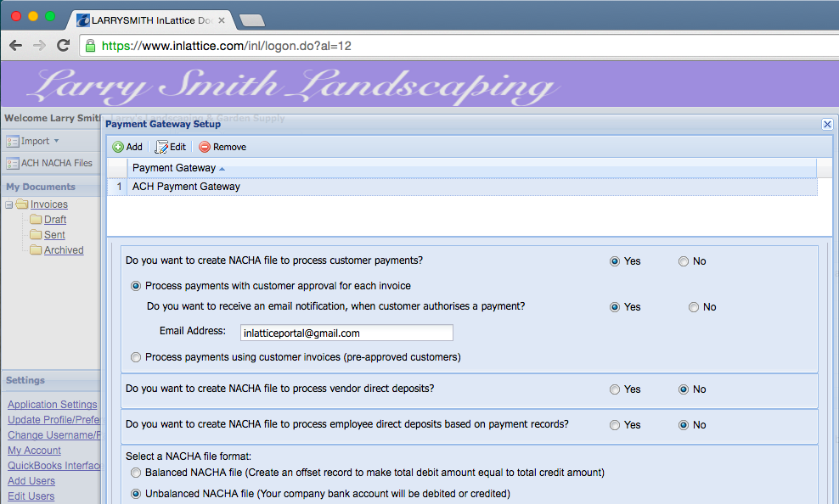Collapse the Invoices tree node
This screenshot has width=839, height=504.
click(9, 204)
